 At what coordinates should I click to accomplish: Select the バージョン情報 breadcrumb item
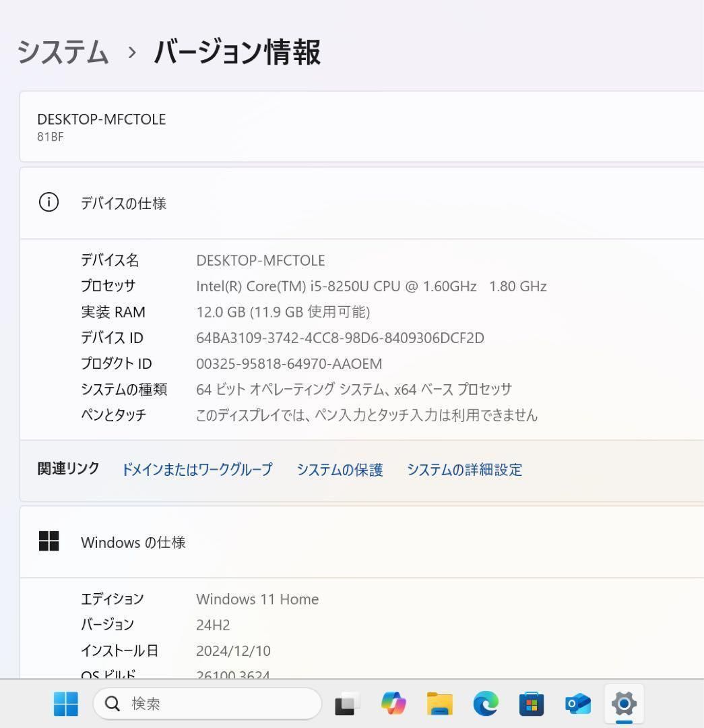(237, 52)
